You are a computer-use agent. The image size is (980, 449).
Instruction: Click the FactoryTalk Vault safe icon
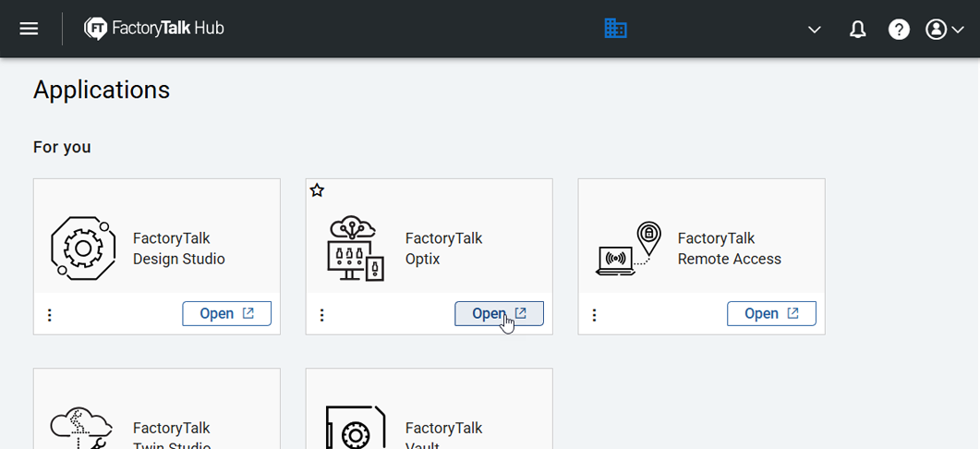pyautogui.click(x=356, y=428)
